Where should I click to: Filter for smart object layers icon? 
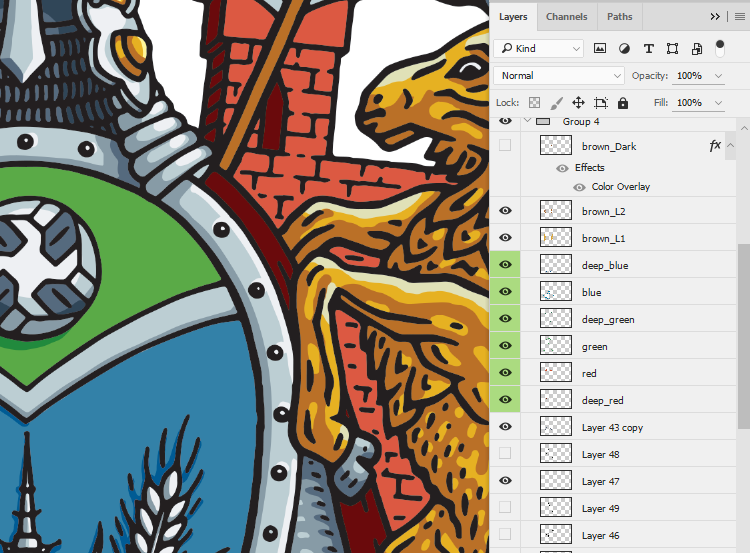[x=696, y=48]
